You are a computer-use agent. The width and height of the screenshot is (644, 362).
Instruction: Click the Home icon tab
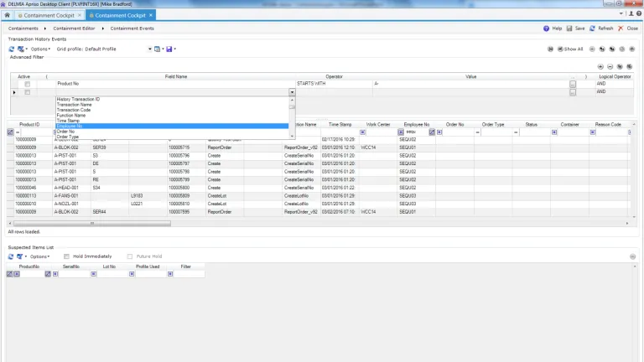[x=8, y=15]
